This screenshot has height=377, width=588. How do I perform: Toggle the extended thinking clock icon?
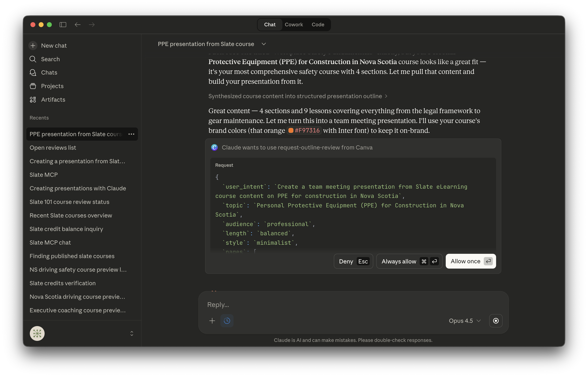[x=227, y=321]
